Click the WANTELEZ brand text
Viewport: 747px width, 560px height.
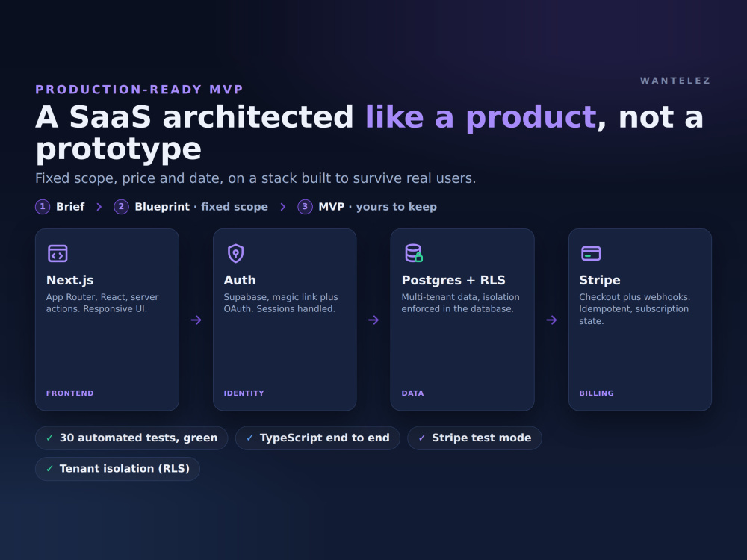tap(675, 81)
